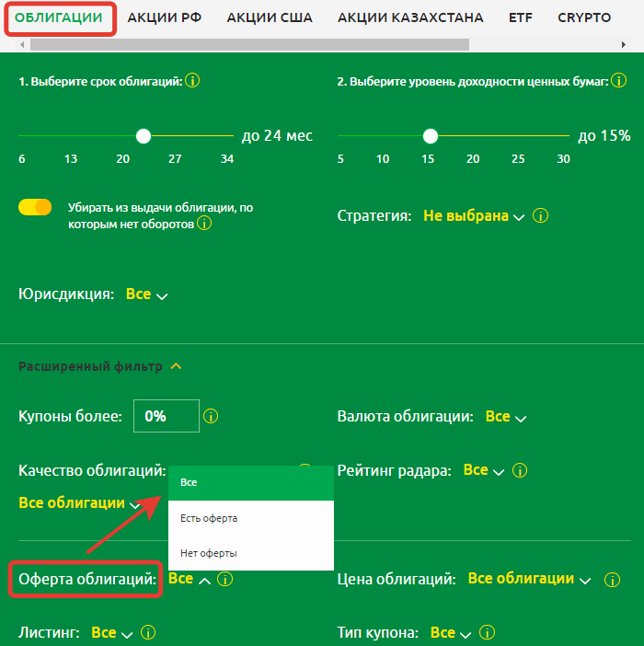Toggle the hide bonds without turnover switch
Viewport: 644px width, 646px height.
pos(35,208)
